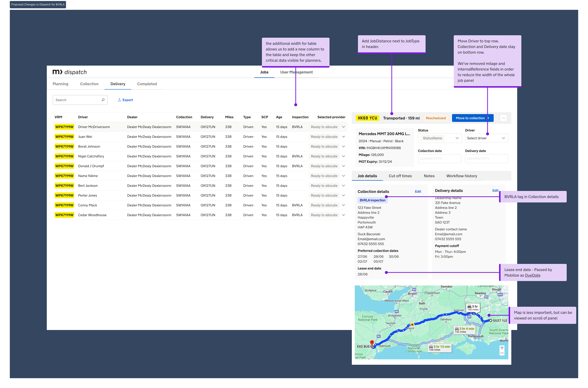Select the Cedar Woodhouse driver name
Viewport: 588px width, 388px height.
coord(92,215)
